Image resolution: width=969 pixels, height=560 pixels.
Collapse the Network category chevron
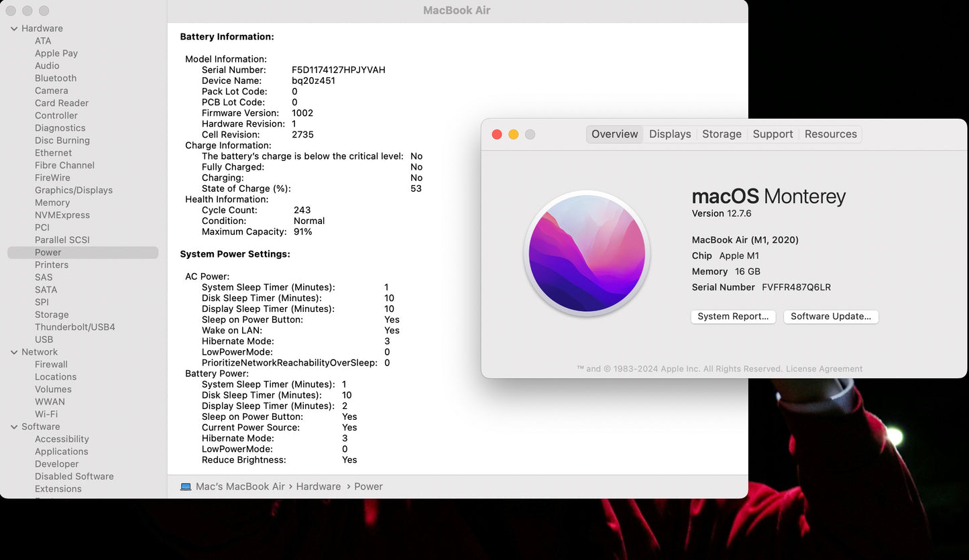[x=14, y=352]
